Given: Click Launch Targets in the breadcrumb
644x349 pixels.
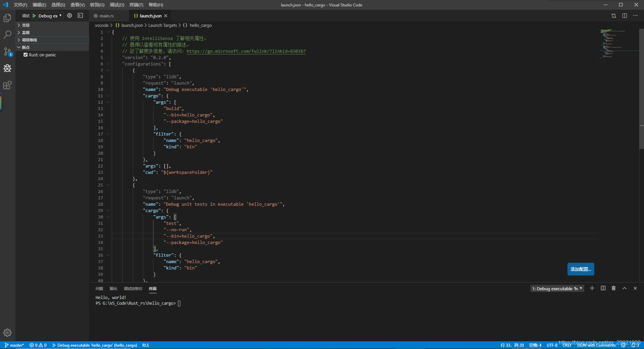Looking at the screenshot, I should [163, 25].
